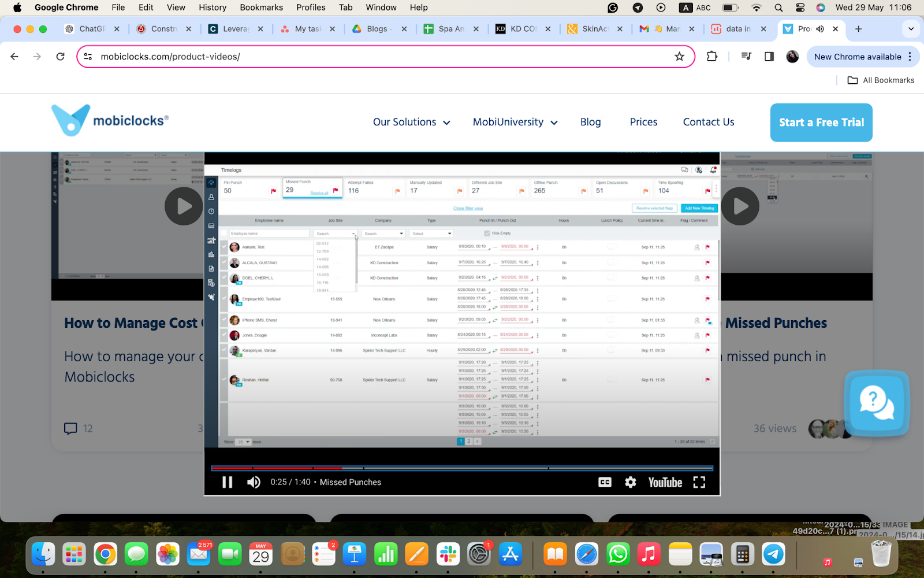This screenshot has height=578, width=924.
Task: Open the tab search dropdown arrow
Action: tap(911, 29)
